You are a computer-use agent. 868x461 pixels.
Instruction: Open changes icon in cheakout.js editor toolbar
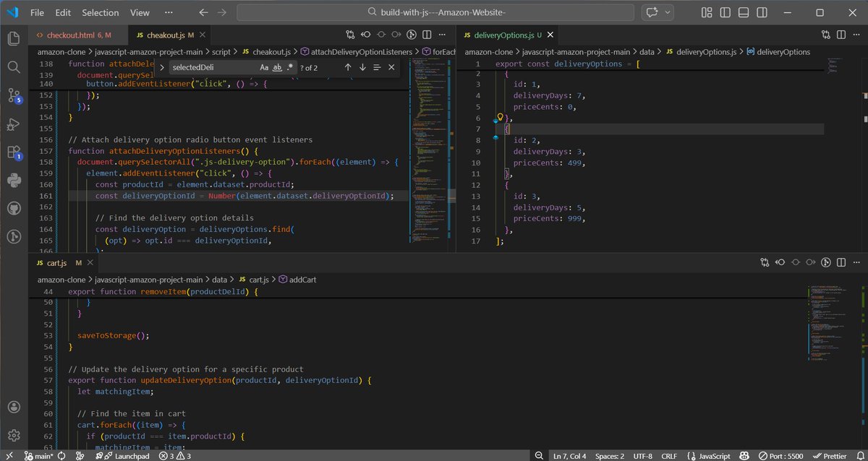pyautogui.click(x=351, y=34)
